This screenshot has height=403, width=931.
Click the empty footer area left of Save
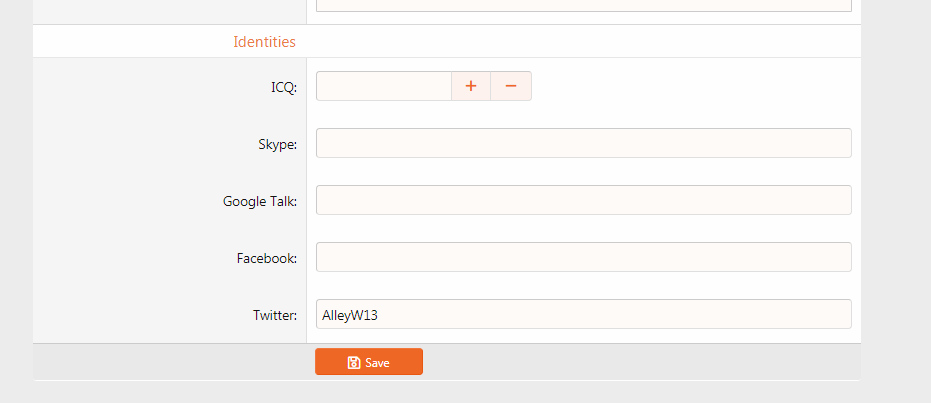click(170, 362)
